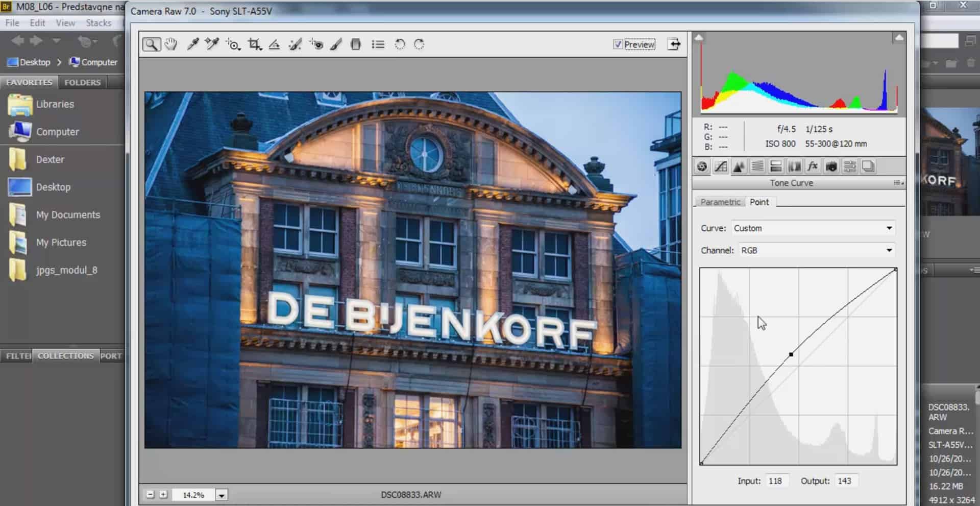Select the White Balance eyedropper tool
The height and width of the screenshot is (506, 980).
(192, 44)
